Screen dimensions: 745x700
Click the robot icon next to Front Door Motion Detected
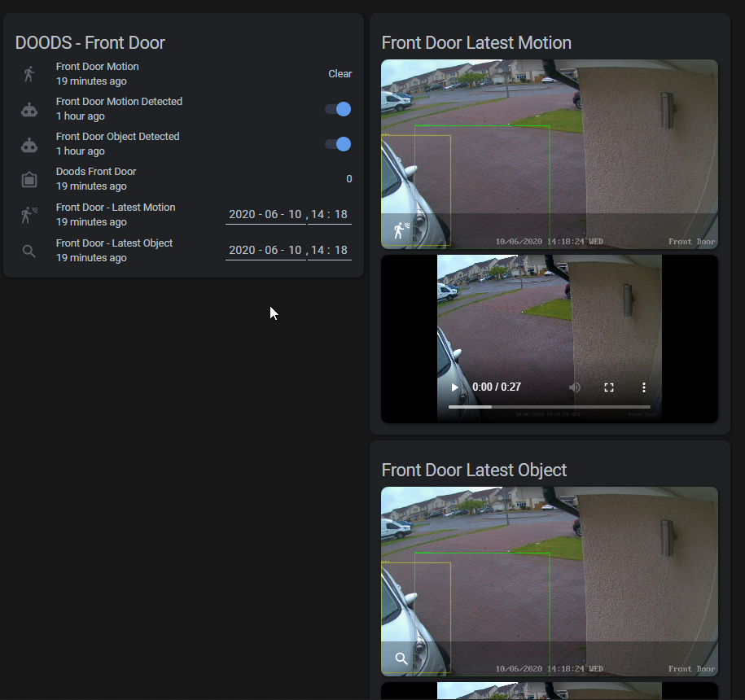pos(28,108)
